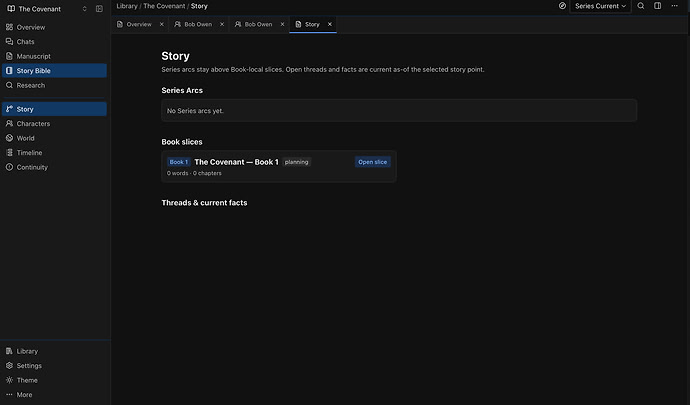Viewport: 690px width, 405px height.
Task: Go to Manuscript section
Action: 54,56
